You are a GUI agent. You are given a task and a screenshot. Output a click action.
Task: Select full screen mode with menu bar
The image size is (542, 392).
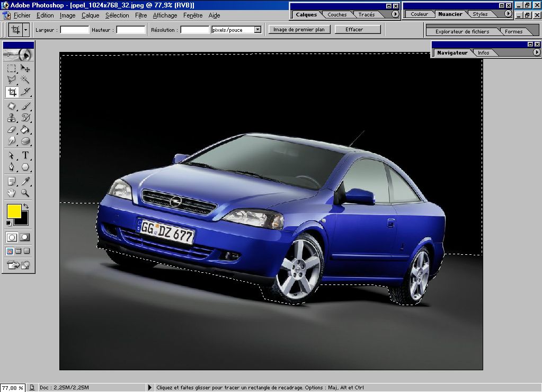click(19, 251)
